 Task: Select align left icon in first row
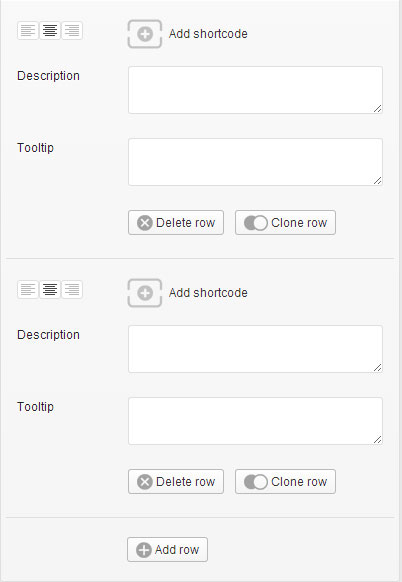pos(28,30)
